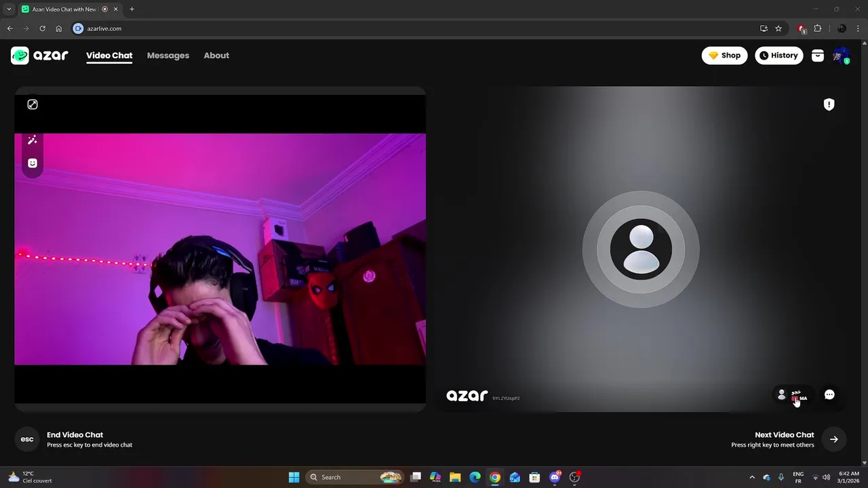Open the gem Shop
Screen dimensions: 868x488
724,56
